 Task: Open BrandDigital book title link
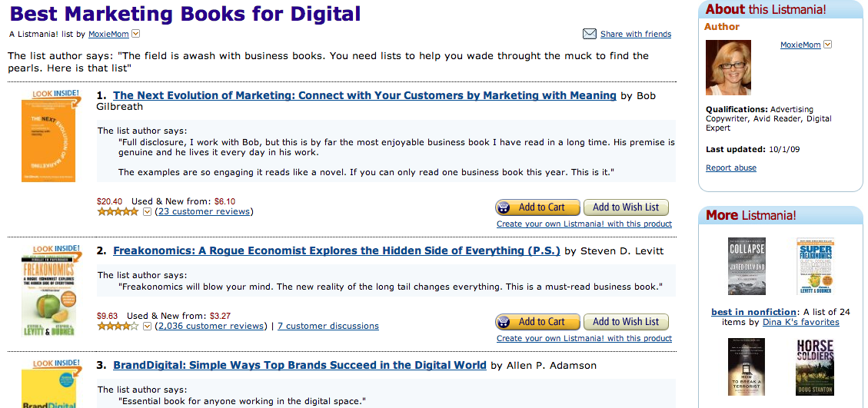(x=300, y=366)
